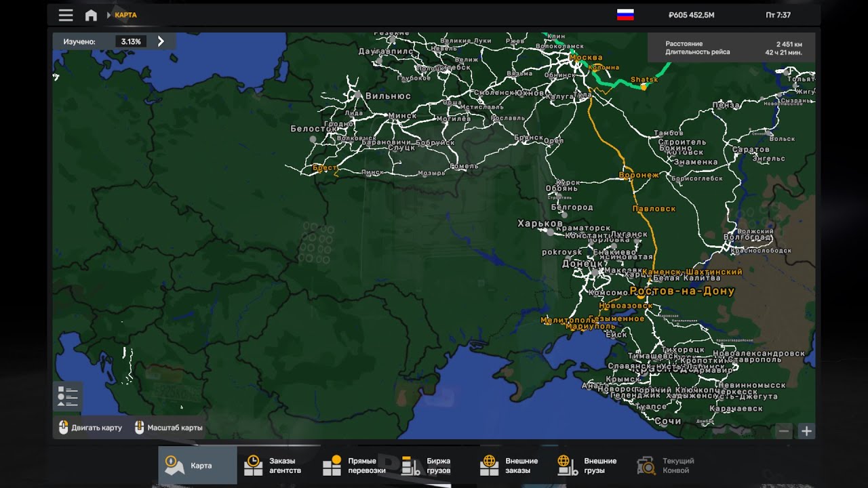This screenshot has height=488, width=868.
Task: Click the Павловск city label
Action: pos(654,209)
